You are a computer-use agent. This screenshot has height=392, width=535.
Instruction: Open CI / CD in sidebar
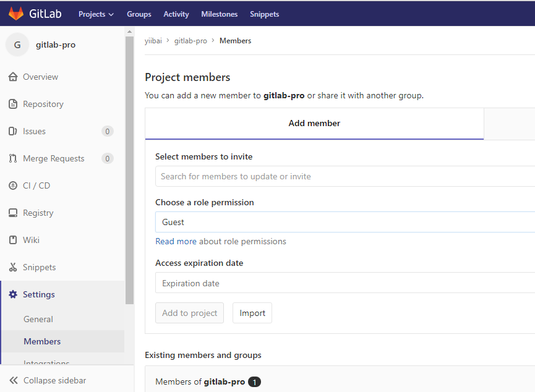click(x=36, y=185)
